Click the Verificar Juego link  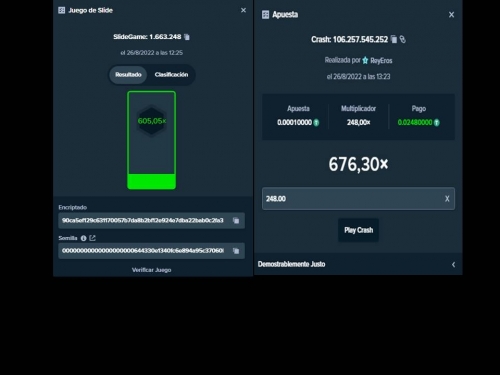point(152,270)
